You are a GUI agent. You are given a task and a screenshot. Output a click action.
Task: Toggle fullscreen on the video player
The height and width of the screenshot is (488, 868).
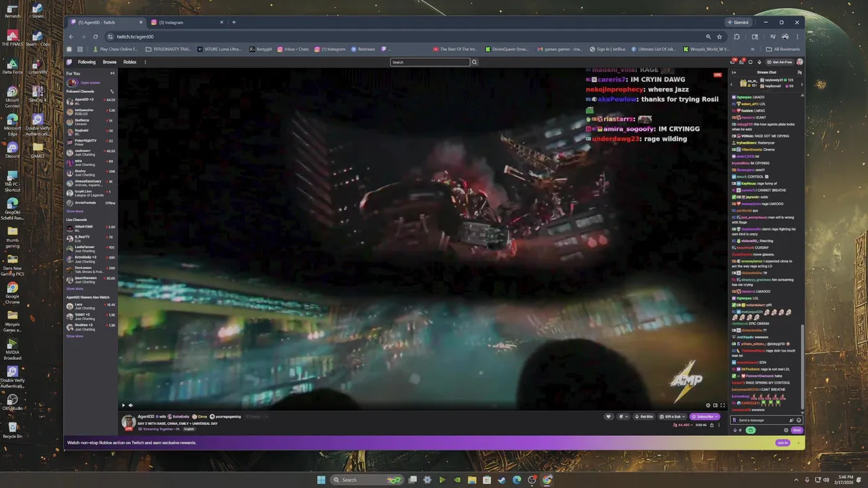point(722,405)
